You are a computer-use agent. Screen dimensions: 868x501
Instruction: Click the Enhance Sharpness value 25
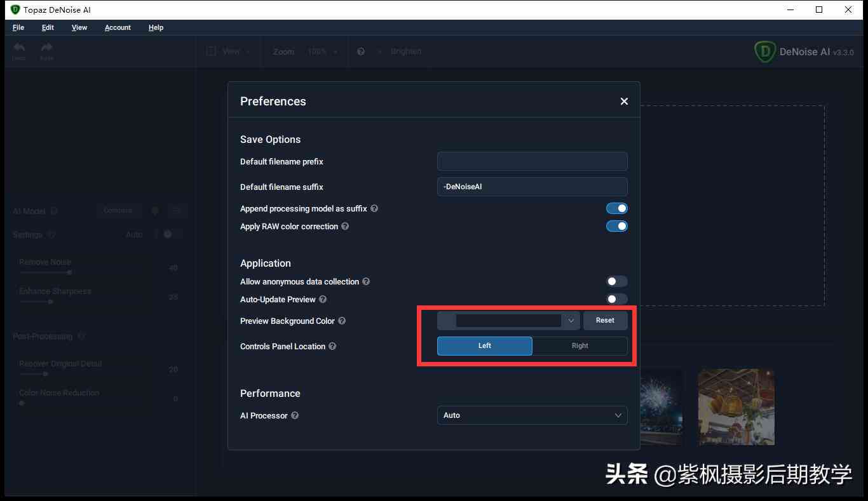click(x=173, y=297)
